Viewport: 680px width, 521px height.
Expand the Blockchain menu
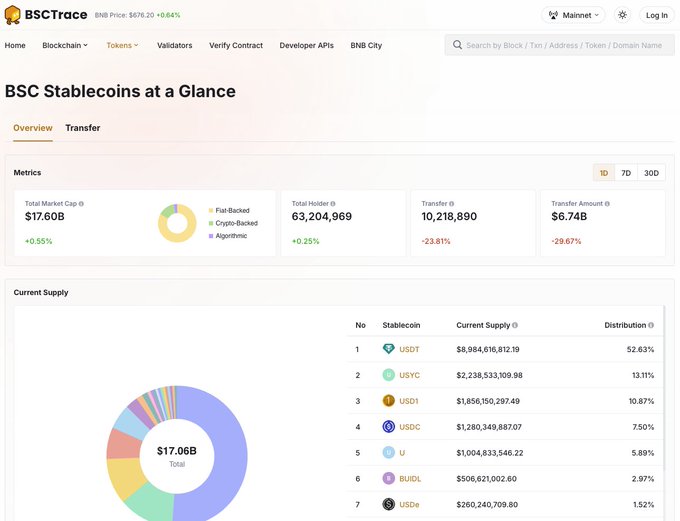pyautogui.click(x=65, y=45)
